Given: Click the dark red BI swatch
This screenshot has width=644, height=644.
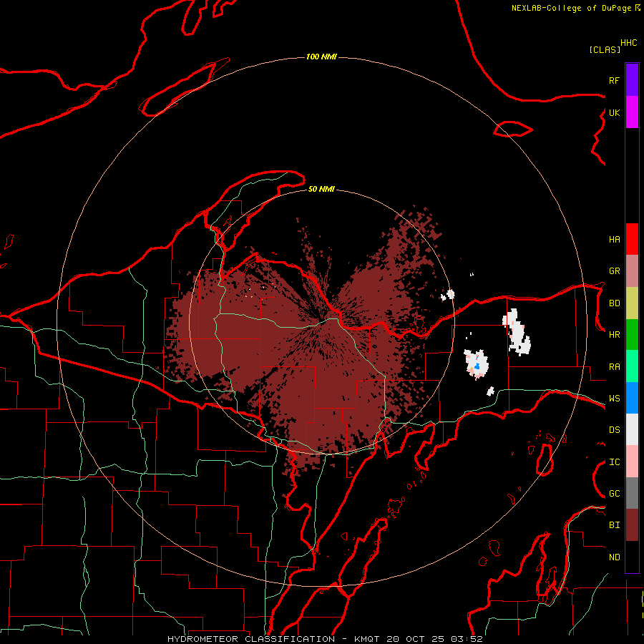Looking at the screenshot, I should (x=632, y=525).
